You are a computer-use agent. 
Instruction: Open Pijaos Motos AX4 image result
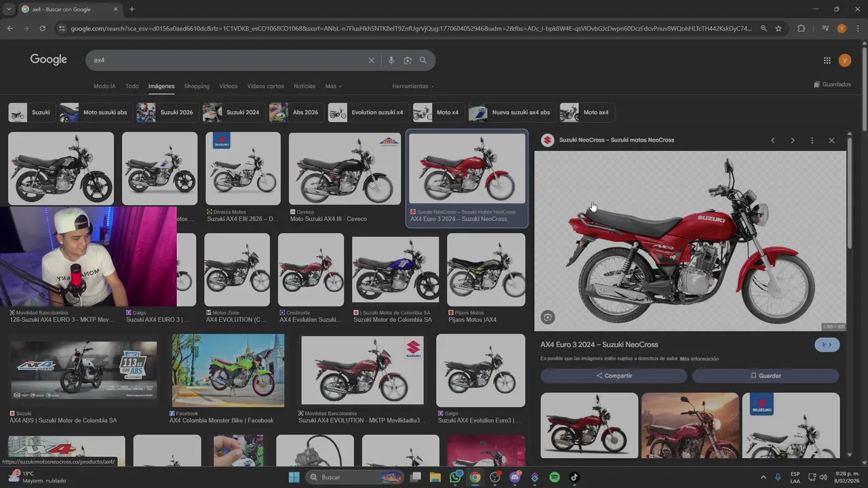coord(486,270)
